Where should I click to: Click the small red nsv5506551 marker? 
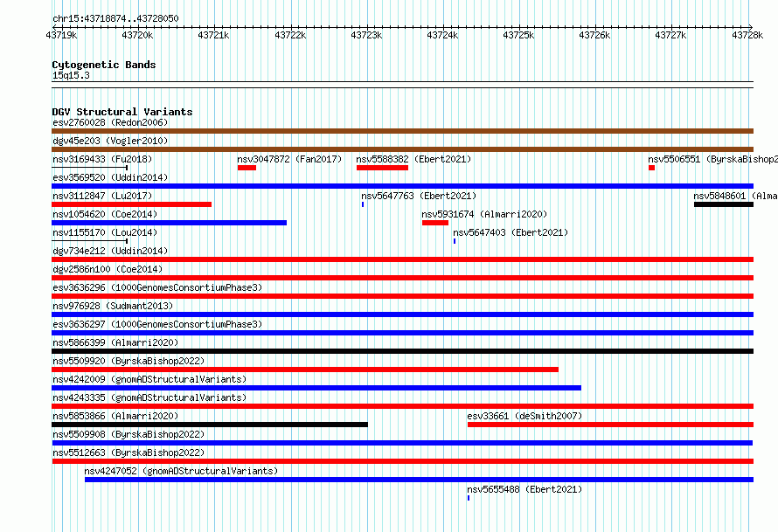(x=651, y=168)
